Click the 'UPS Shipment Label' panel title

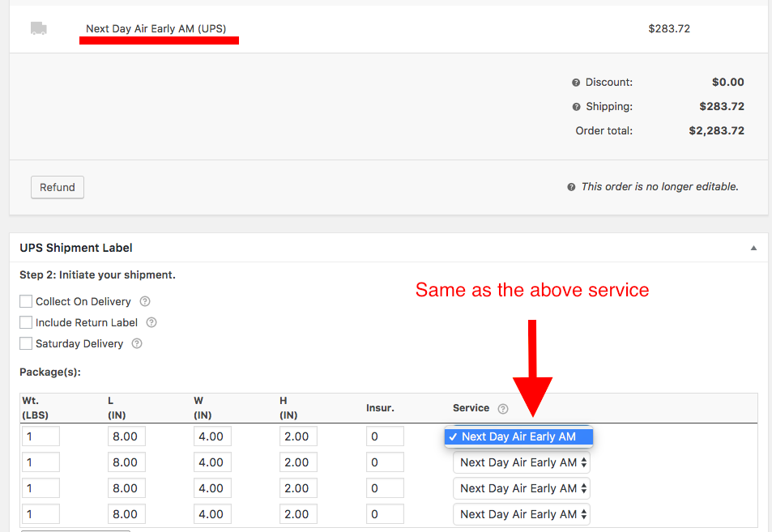76,248
